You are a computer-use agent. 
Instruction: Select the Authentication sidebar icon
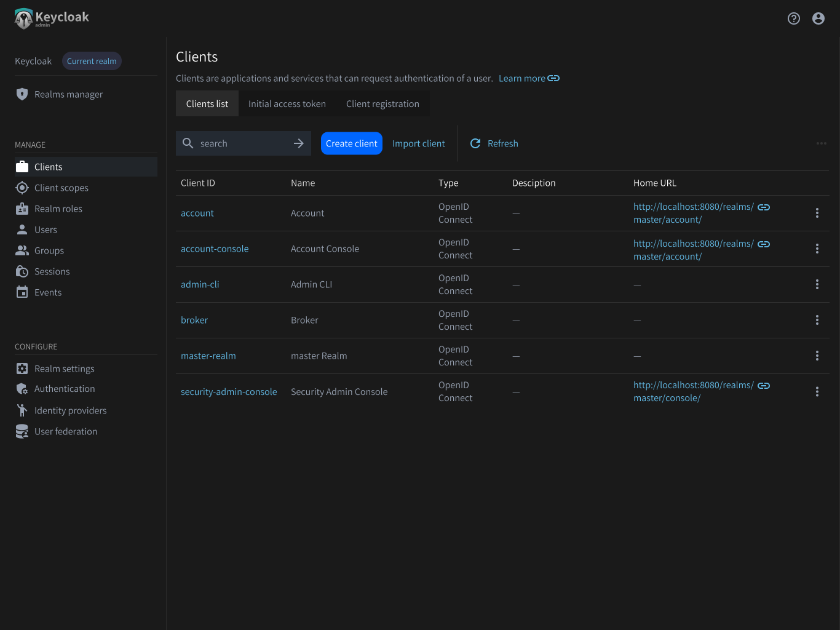[22, 389]
